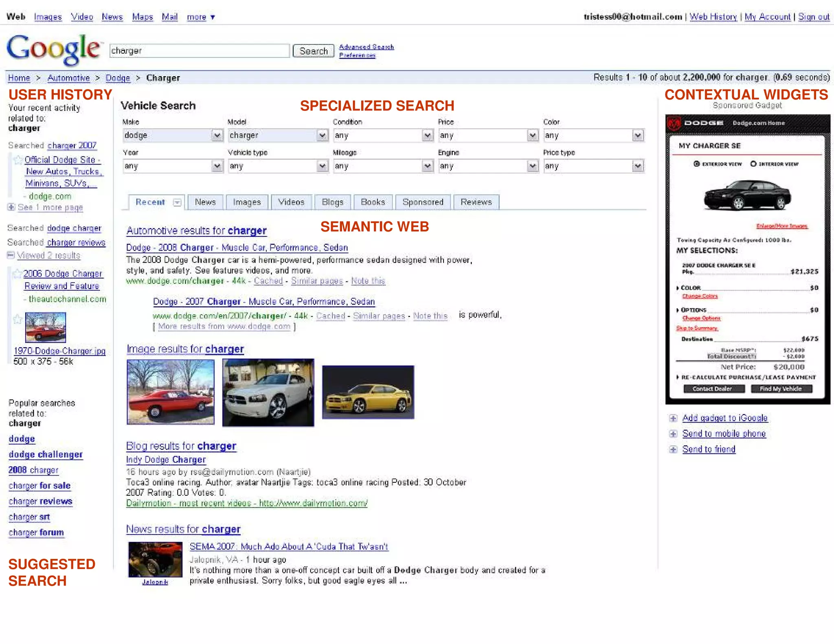Open the Web History link

pos(713,17)
